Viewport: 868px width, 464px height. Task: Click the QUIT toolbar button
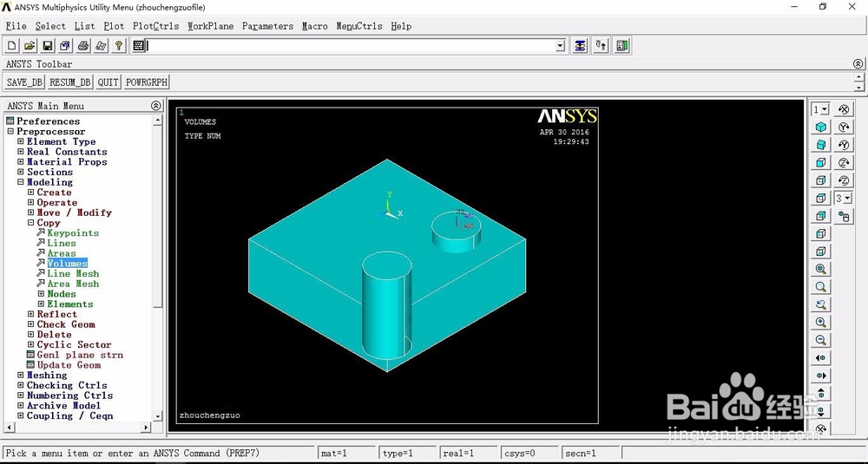click(x=108, y=82)
